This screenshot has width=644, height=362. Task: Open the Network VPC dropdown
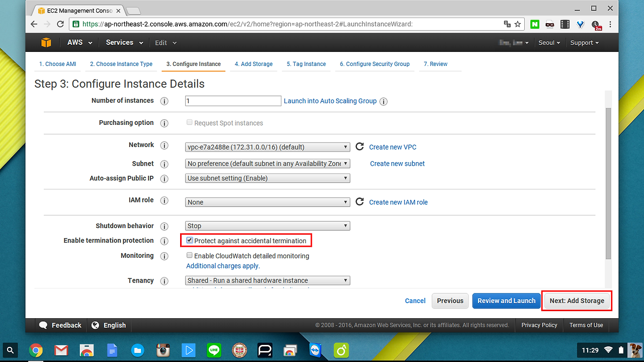pyautogui.click(x=268, y=147)
